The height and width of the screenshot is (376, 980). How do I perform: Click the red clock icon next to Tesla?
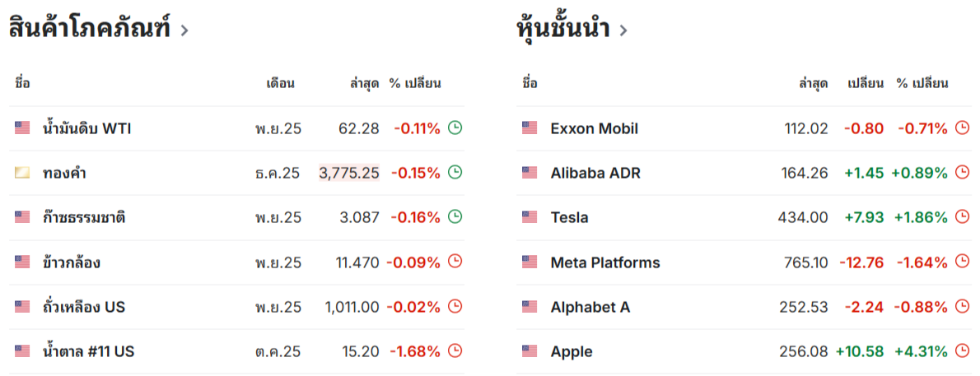click(964, 216)
